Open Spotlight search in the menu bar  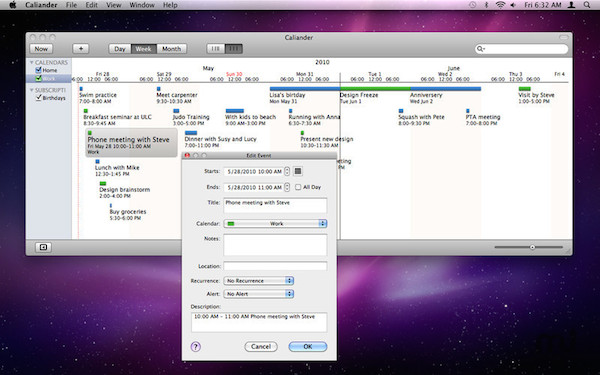tap(587, 5)
